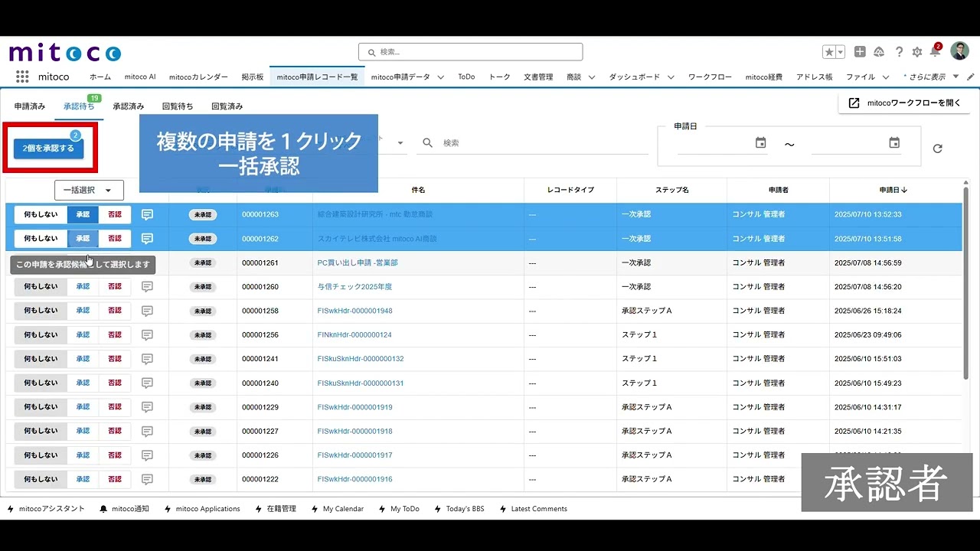Expand ファイル tab menu chevron

click(x=886, y=77)
